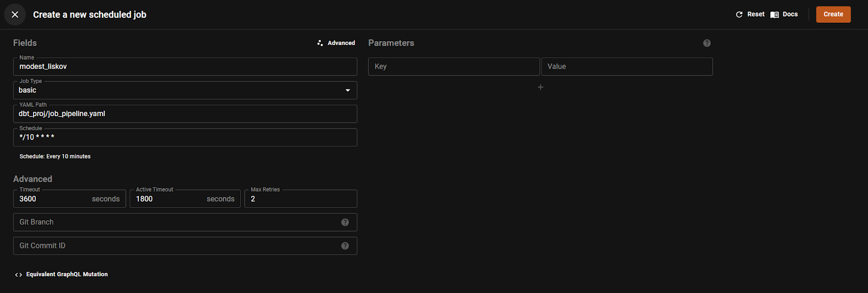The width and height of the screenshot is (868, 293).
Task: Click the parameter Key field
Action: (454, 67)
